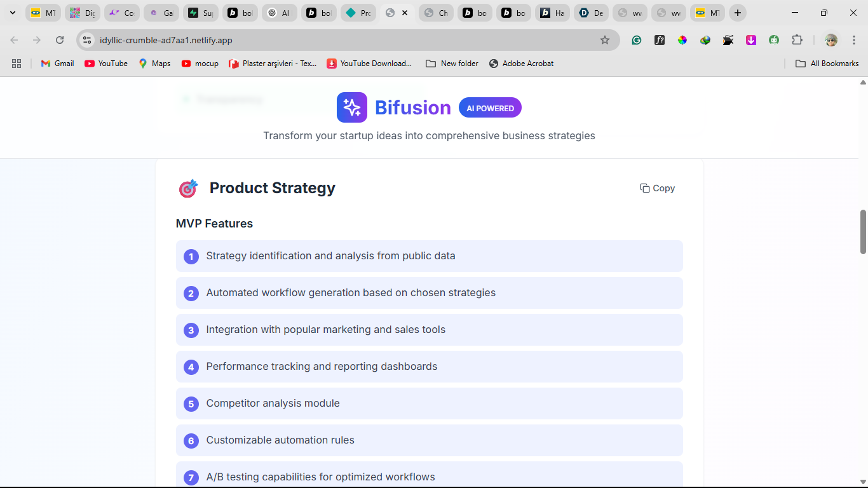The height and width of the screenshot is (488, 868).
Task: Switch to the Dig tab
Action: pyautogui.click(x=83, y=13)
